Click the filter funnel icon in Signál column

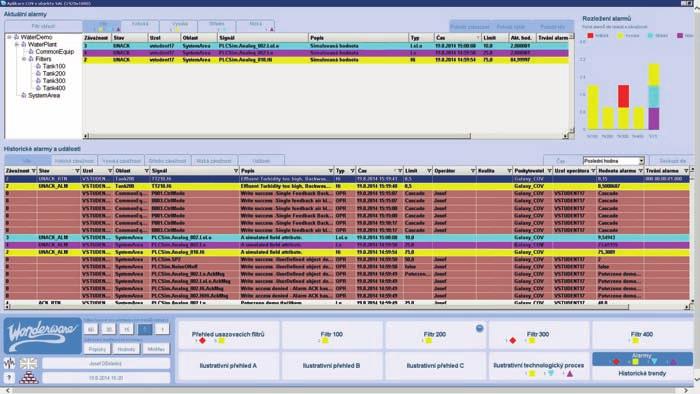pyautogui.click(x=236, y=171)
